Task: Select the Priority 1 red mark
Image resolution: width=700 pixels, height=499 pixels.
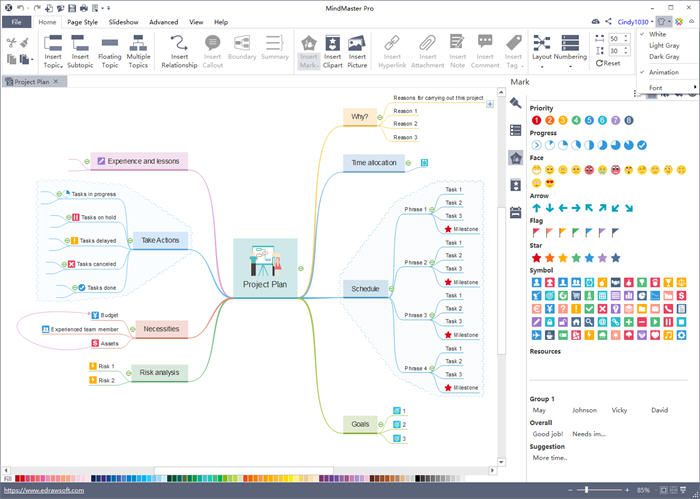Action: coord(536,120)
